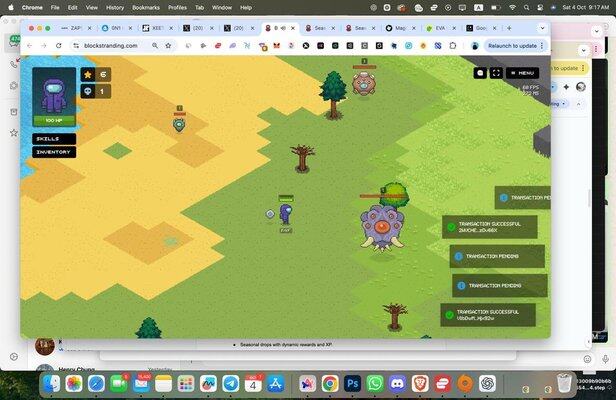Click the gold star level icon
The width and height of the screenshot is (616, 400).
(87, 74)
